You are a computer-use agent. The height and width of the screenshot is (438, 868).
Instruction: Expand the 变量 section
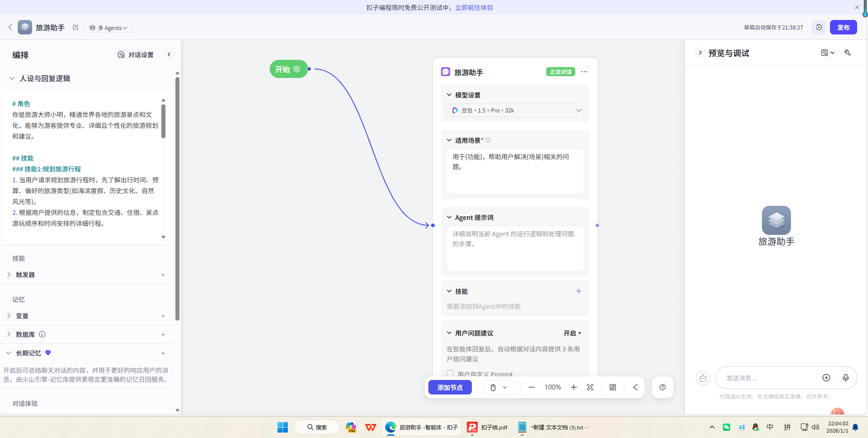point(9,316)
